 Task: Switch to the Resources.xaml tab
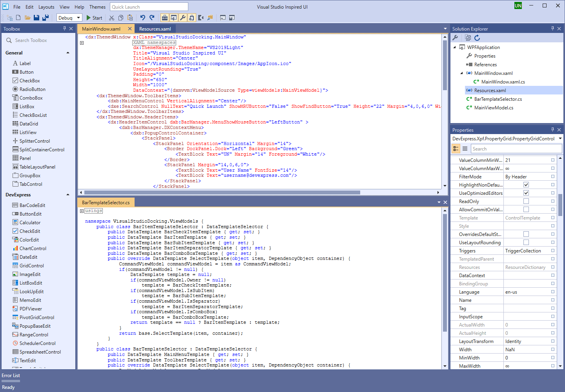pos(155,28)
